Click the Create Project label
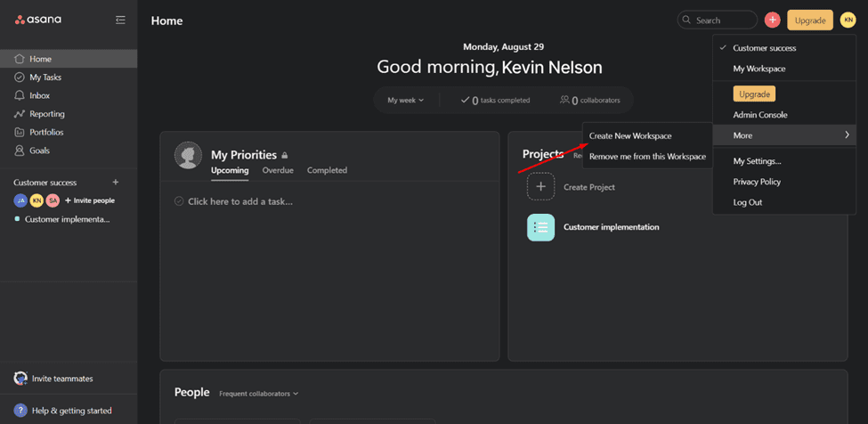Image resolution: width=868 pixels, height=424 pixels. point(589,187)
